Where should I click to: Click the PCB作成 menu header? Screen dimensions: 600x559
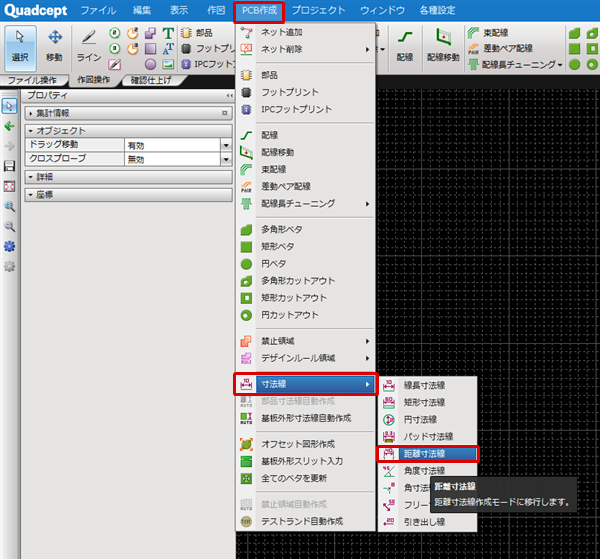259,11
